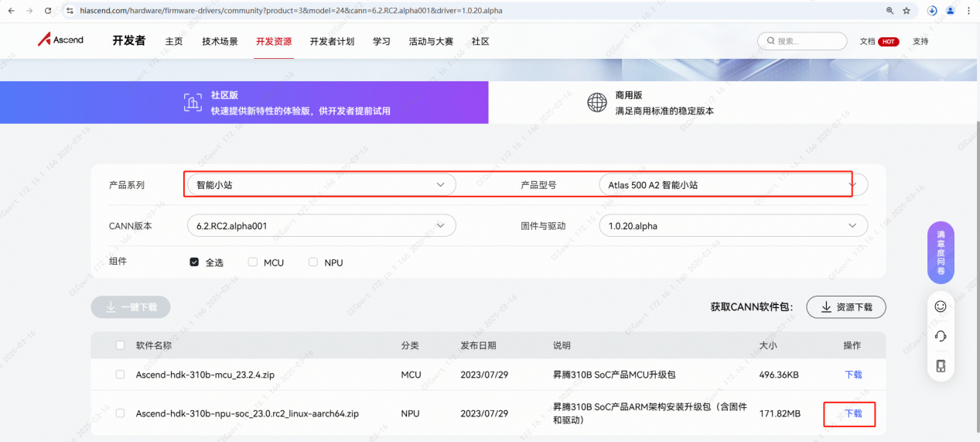The width and height of the screenshot is (980, 442).
Task: Open the 主页 nav item
Action: (174, 42)
